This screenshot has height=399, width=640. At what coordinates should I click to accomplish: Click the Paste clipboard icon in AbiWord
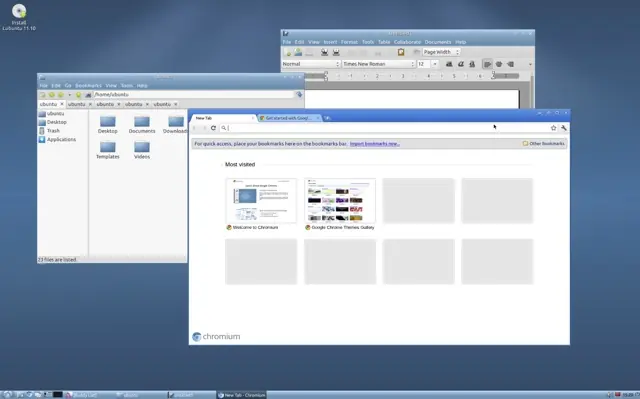pos(401,52)
